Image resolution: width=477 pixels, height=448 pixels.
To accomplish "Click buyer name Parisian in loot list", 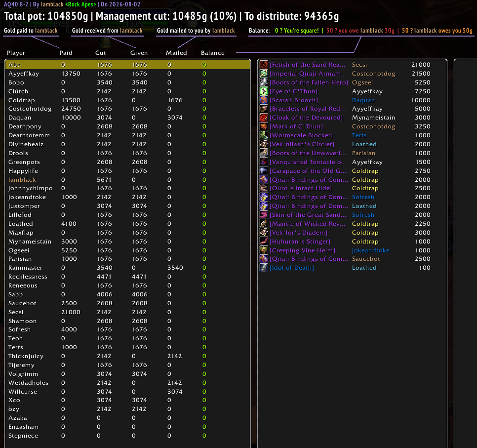I will (x=363, y=153).
